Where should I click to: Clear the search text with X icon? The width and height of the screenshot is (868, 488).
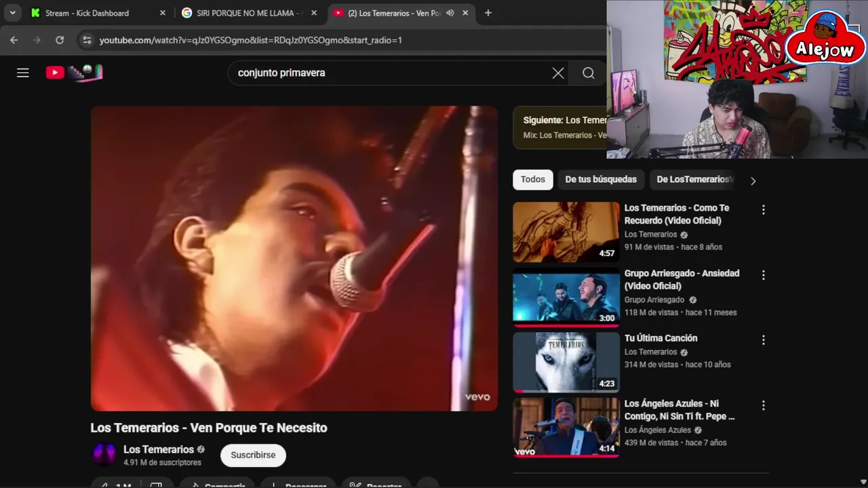558,73
